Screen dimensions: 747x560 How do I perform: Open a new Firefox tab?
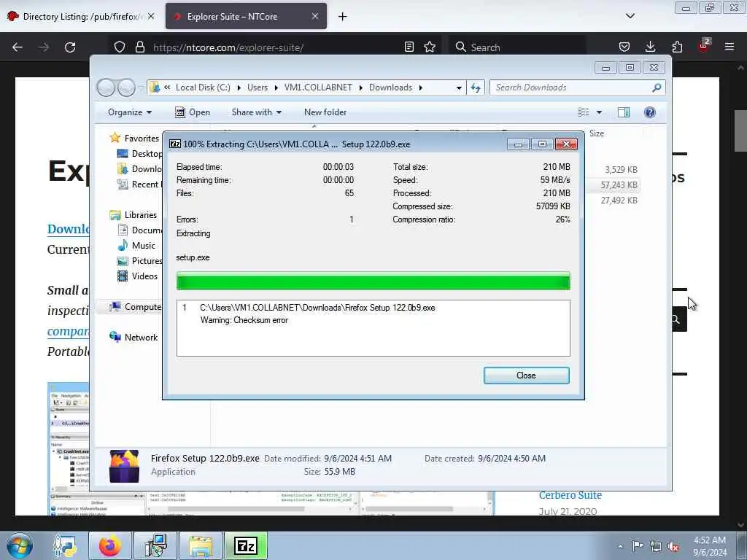coord(343,17)
